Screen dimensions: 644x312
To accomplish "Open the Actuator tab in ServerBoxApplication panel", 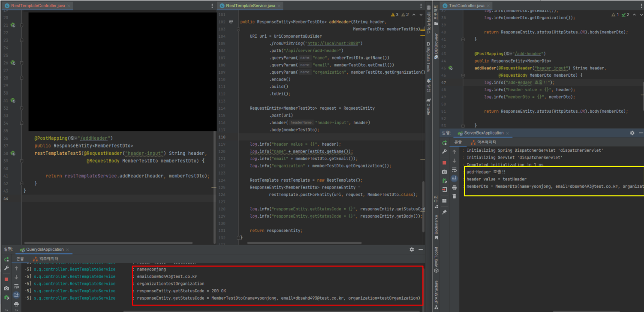I will click(483, 142).
